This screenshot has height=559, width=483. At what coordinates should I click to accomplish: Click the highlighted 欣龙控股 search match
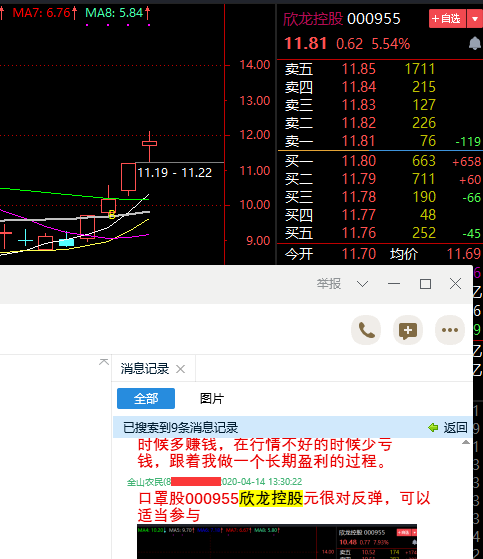tap(271, 498)
